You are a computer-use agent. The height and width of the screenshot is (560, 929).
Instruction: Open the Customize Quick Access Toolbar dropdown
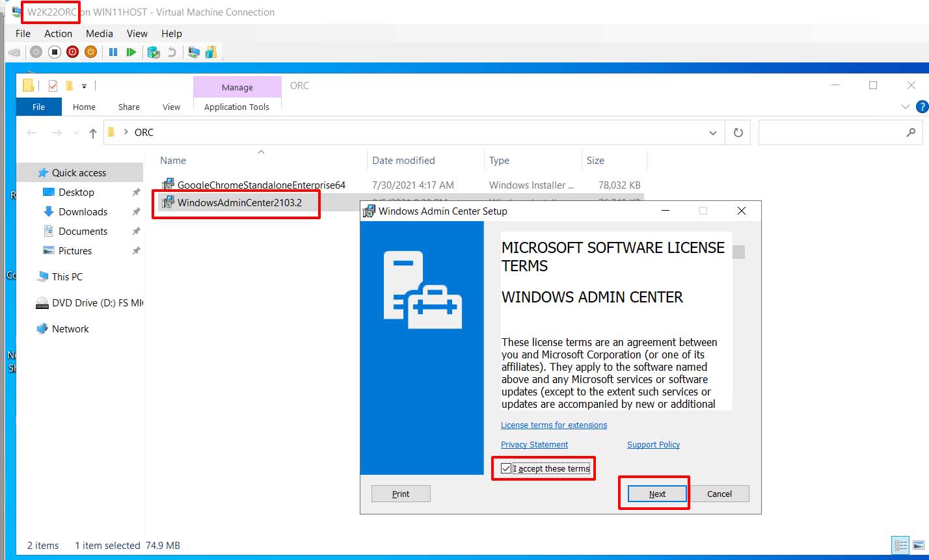84,86
